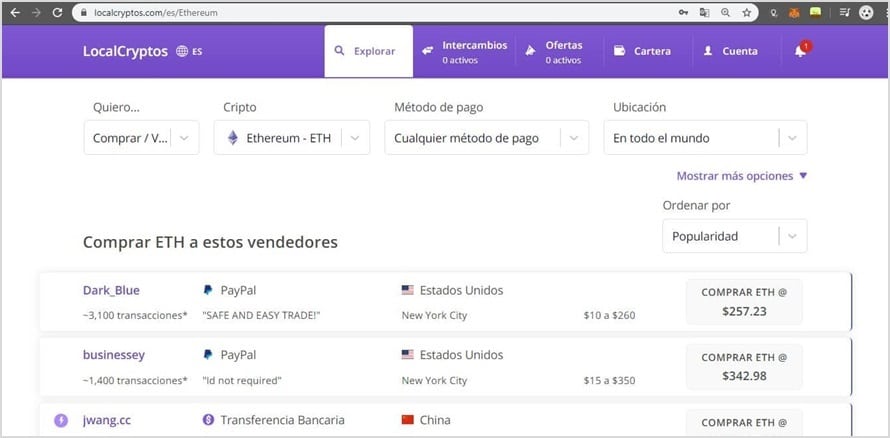The image size is (890, 438).
Task: Click the green extension icon
Action: tap(816, 12)
